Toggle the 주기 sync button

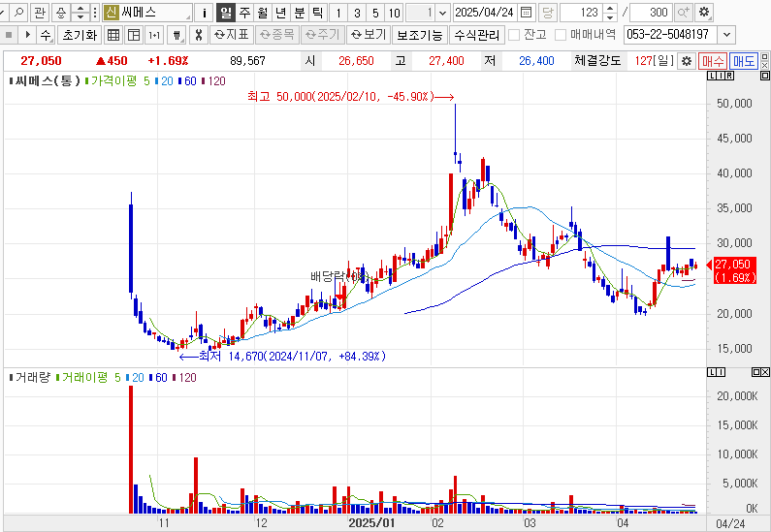(x=323, y=35)
